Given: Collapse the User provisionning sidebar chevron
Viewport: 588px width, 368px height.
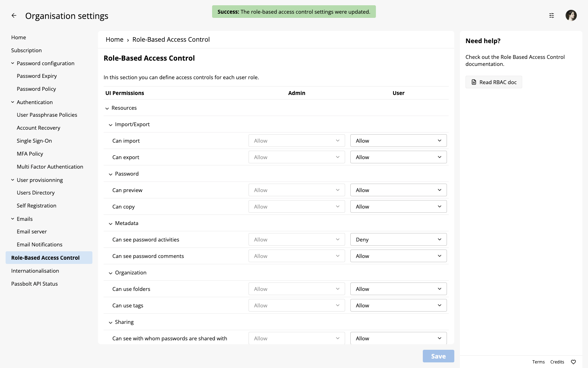Looking at the screenshot, I should (13, 180).
